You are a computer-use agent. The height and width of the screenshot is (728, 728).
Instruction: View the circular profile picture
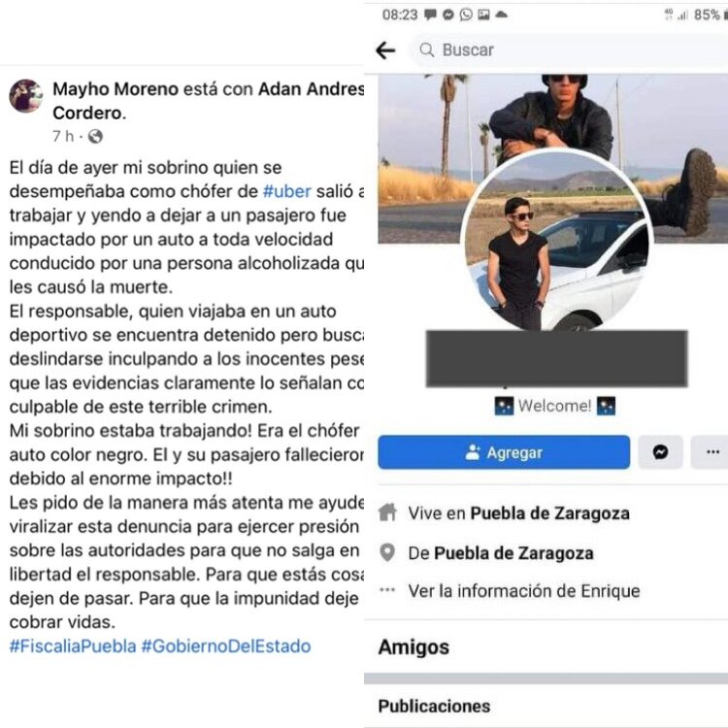(x=557, y=242)
